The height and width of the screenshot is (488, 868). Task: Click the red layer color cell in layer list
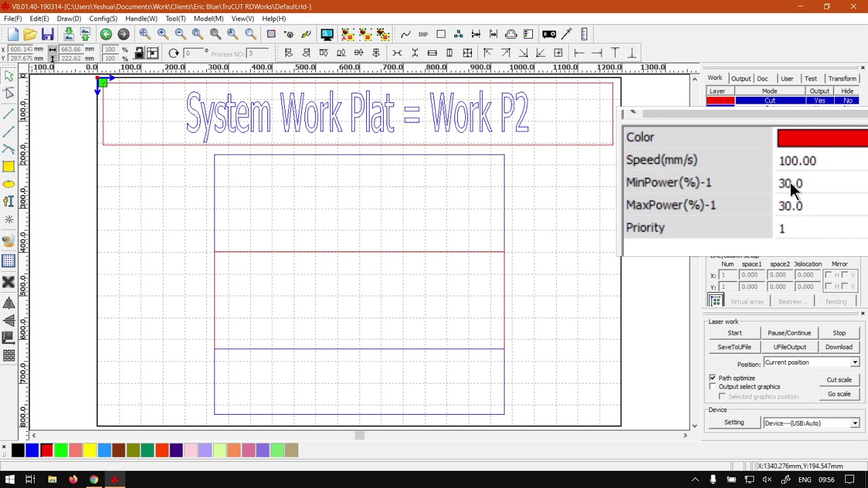pos(720,101)
